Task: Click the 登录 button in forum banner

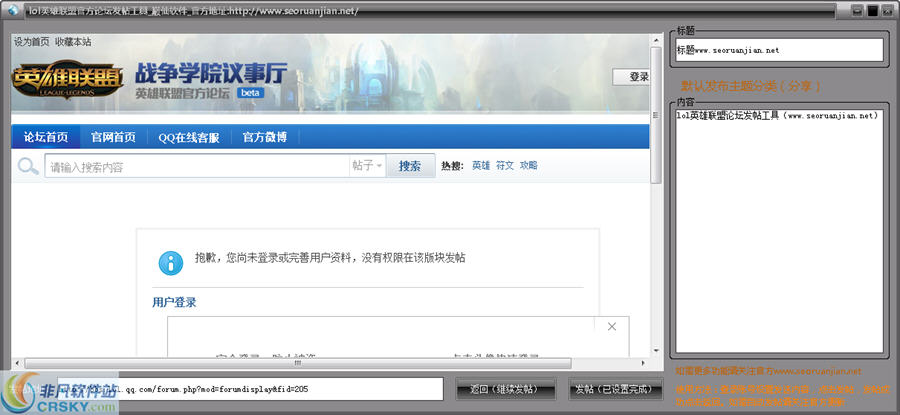Action: (631, 77)
